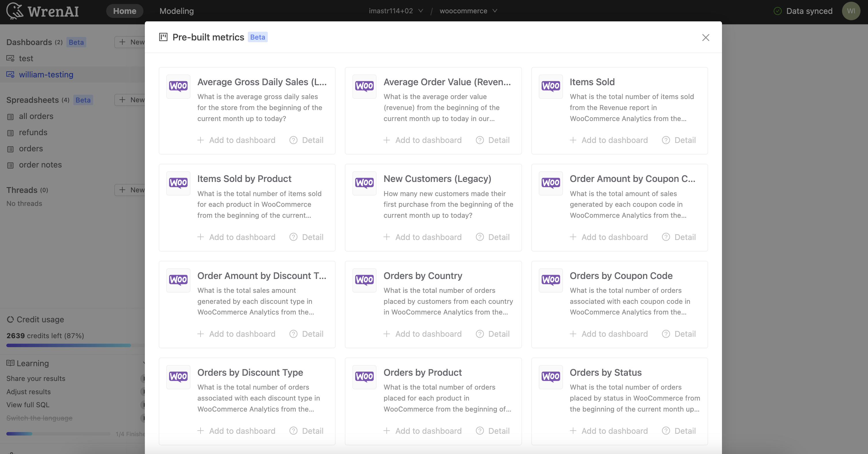Open the orders spreadsheet

coord(72,149)
